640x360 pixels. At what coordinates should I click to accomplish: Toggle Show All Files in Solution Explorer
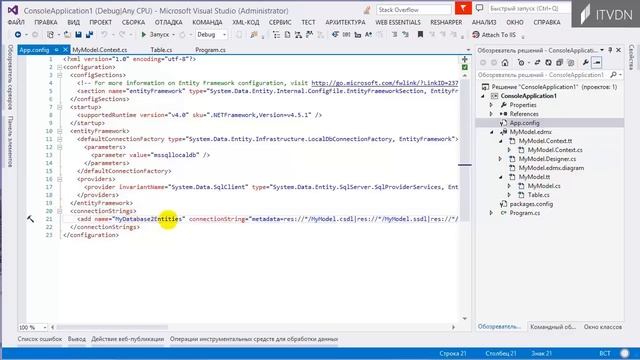[571, 62]
